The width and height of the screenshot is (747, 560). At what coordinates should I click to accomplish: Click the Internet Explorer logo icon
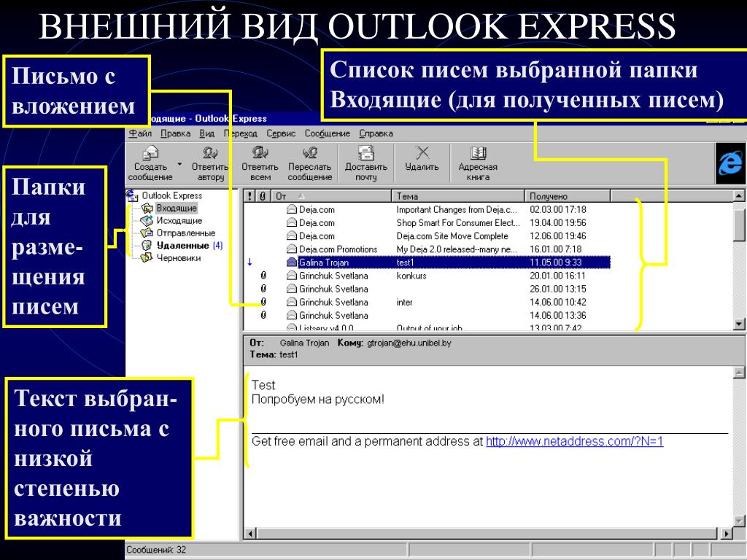730,163
